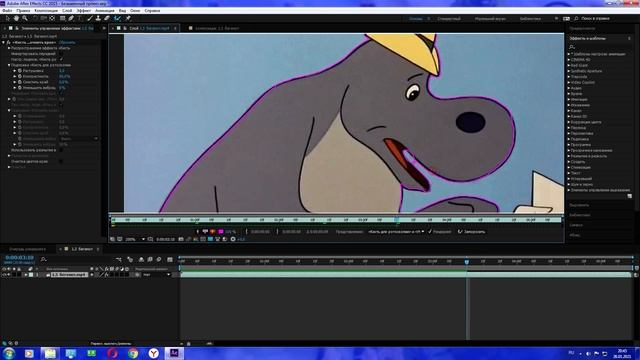The image size is (640, 360).
Task: Click the timeline search magnifier icon
Action: 44,259
